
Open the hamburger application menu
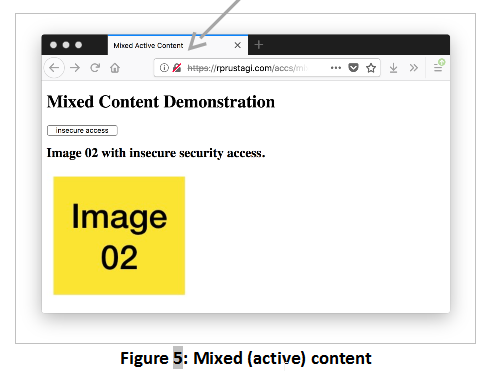coord(438,68)
